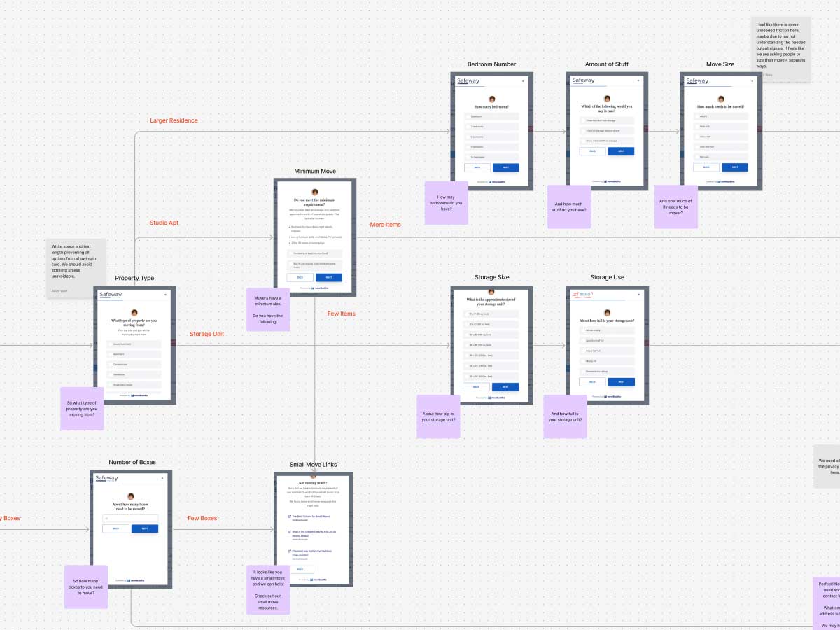
Task: Select the purple "Movers have a minimum size" sticky
Action: (x=268, y=309)
